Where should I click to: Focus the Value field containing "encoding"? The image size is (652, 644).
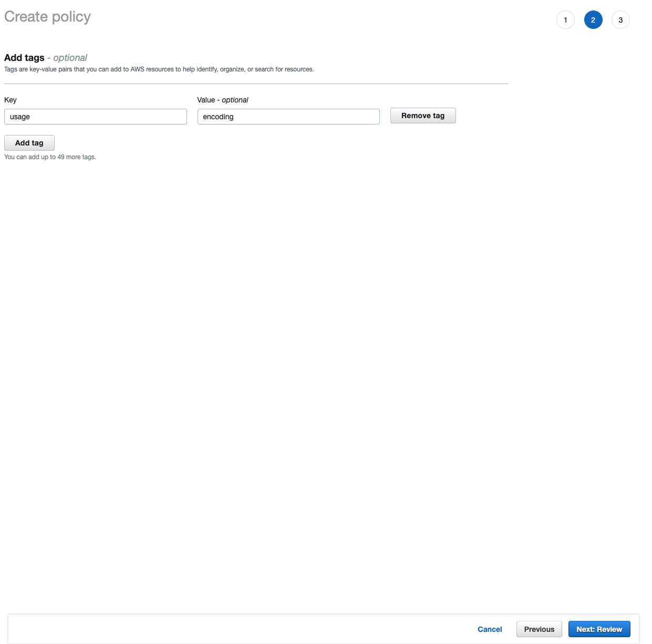click(288, 117)
